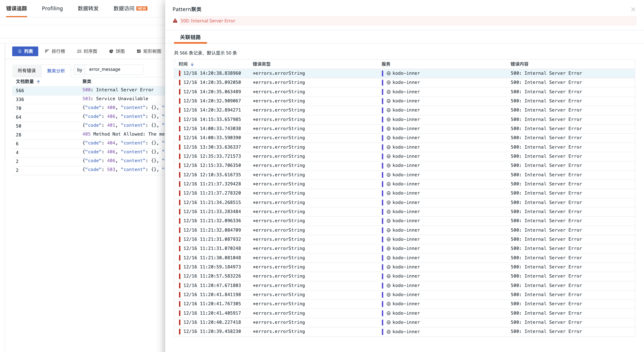Click globe icon in 11:21:31.070248 row
Screen dimensions: 644x352
389,249
